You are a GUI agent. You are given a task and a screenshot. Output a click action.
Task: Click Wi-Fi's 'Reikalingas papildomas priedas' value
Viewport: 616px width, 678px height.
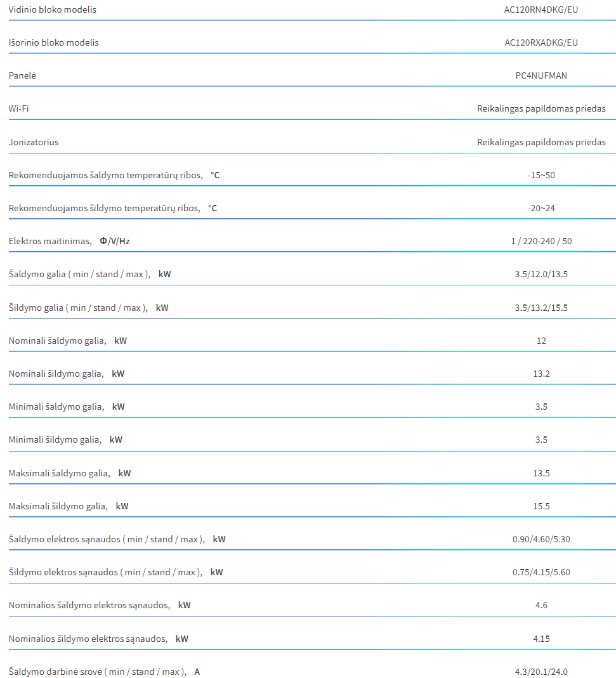coord(541,108)
